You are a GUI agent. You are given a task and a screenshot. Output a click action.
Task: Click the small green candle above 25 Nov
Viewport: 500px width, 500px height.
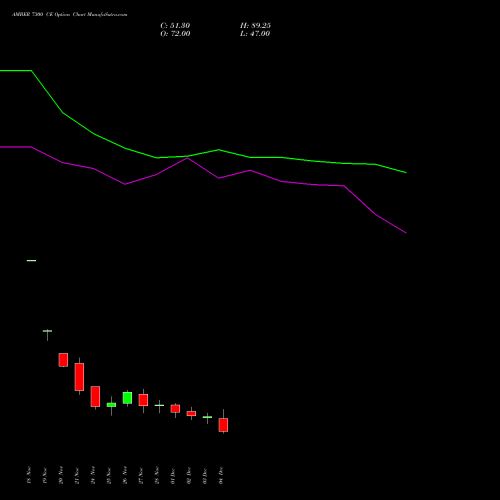pos(111,405)
